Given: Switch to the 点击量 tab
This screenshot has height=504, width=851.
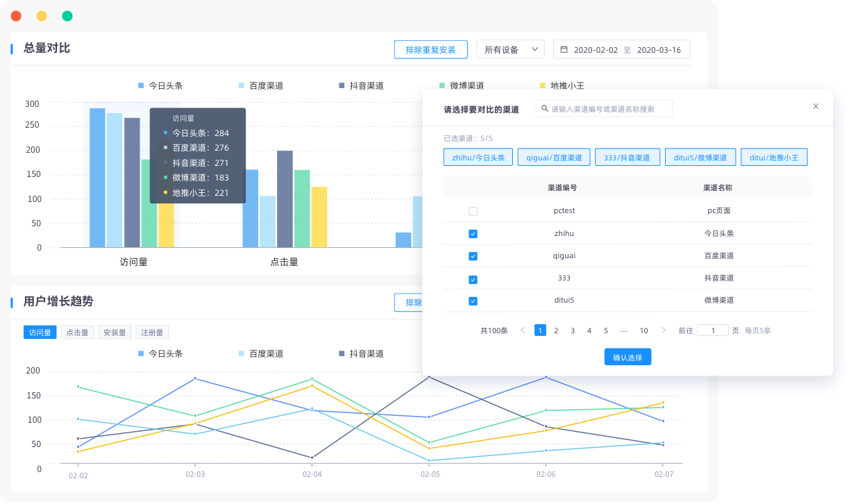Looking at the screenshot, I should pyautogui.click(x=77, y=332).
